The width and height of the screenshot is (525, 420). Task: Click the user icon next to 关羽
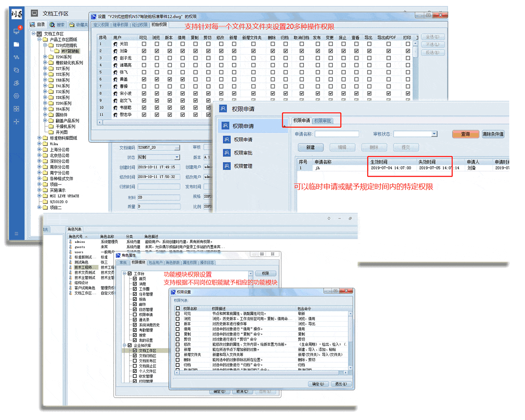115,44
